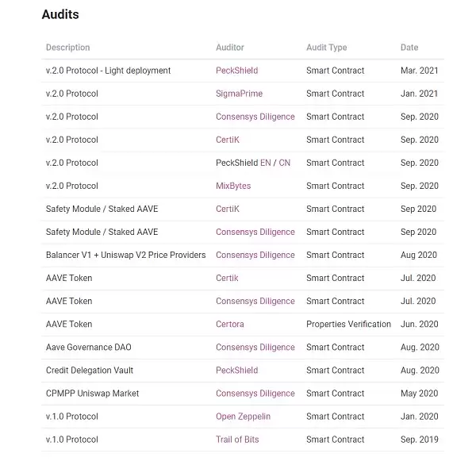Viewport: 476px width, 465px height.
Task: Click PeckShield link for Credit Delegation Vault
Action: tap(236, 370)
